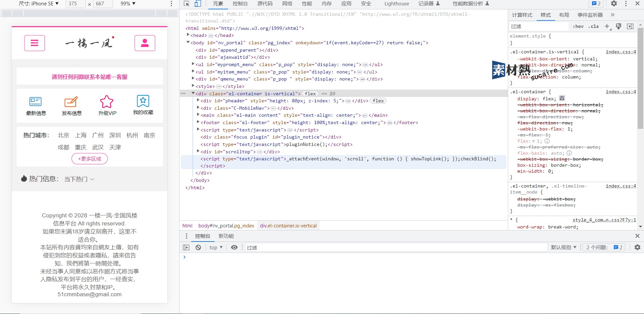Show more styles pane tabs chevron
This screenshot has width=644, height=314.
pyautogui.click(x=612, y=15)
